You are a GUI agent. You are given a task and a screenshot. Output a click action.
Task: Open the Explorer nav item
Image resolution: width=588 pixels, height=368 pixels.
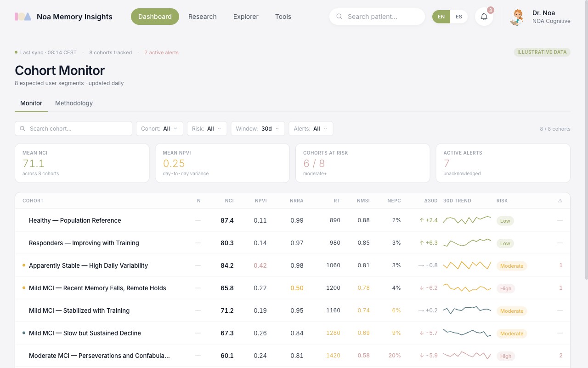[246, 17]
